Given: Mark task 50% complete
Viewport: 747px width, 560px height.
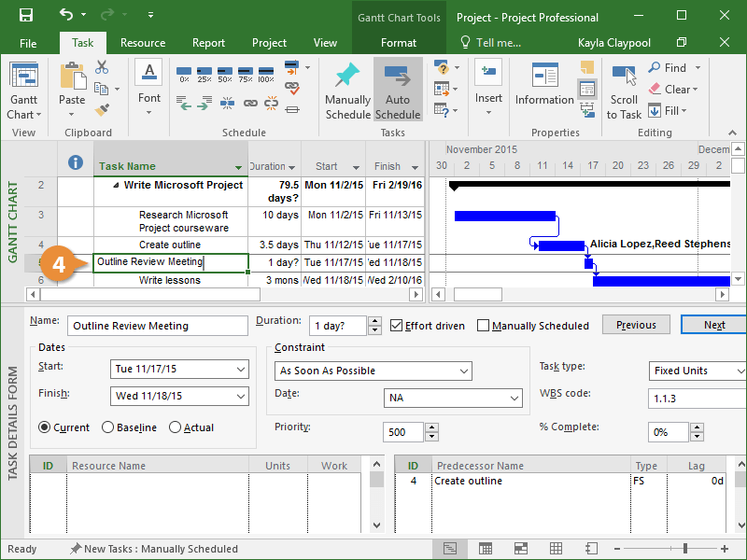Looking at the screenshot, I should pyautogui.click(x=227, y=73).
